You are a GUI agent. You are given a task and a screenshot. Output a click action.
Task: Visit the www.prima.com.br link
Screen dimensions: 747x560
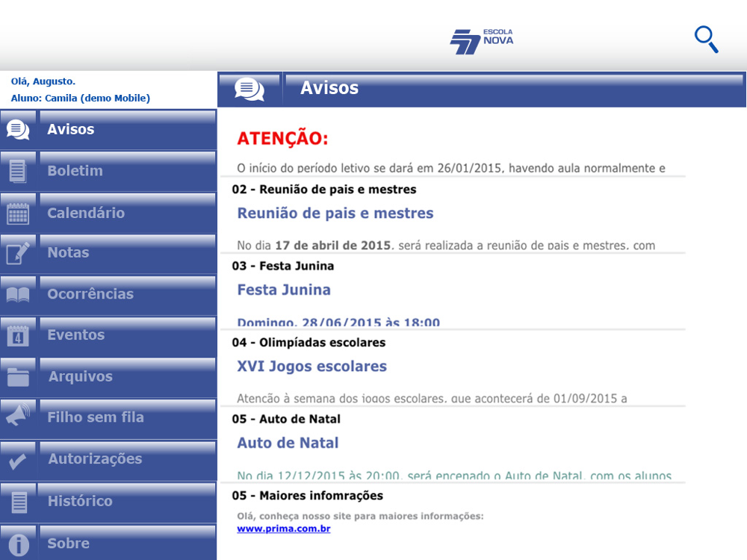click(283, 529)
